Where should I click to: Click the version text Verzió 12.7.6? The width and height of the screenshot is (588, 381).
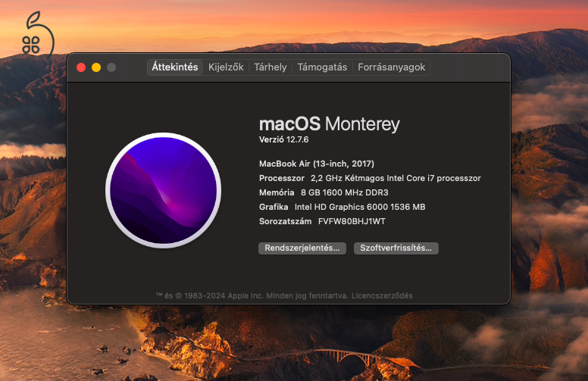point(284,140)
